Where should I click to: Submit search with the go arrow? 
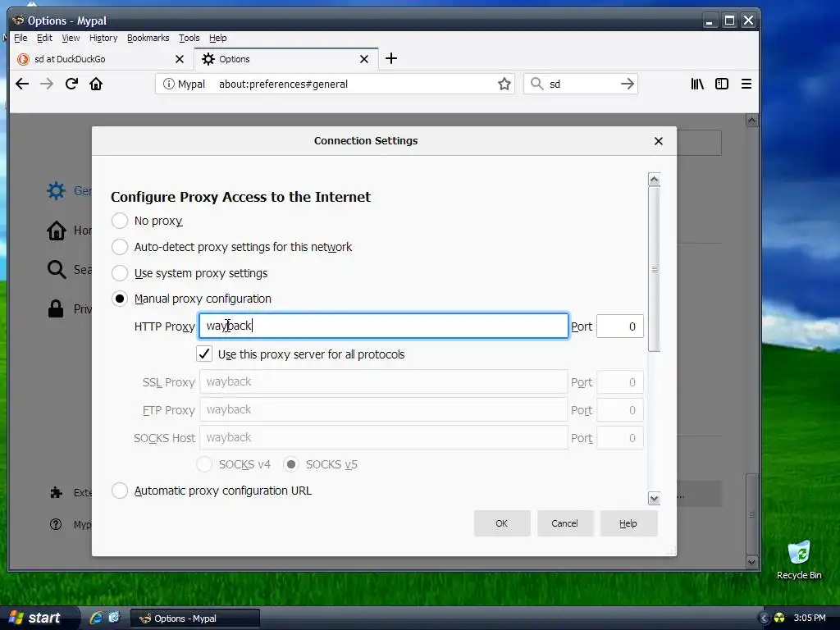point(627,84)
